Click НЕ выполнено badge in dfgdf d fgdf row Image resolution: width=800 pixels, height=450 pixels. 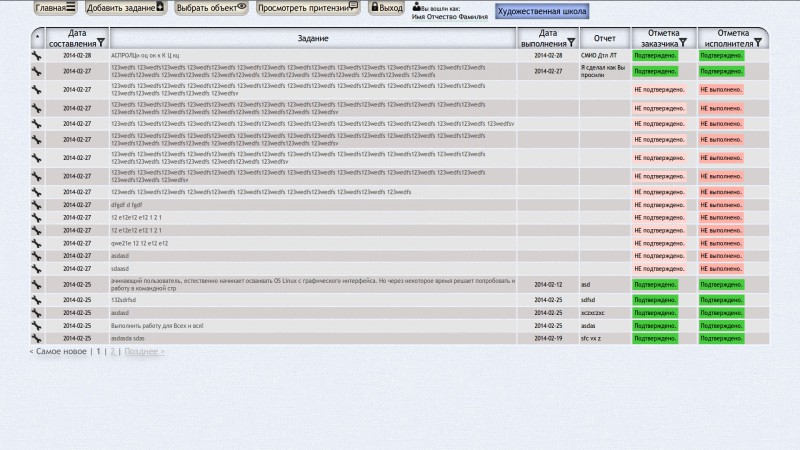pos(721,205)
